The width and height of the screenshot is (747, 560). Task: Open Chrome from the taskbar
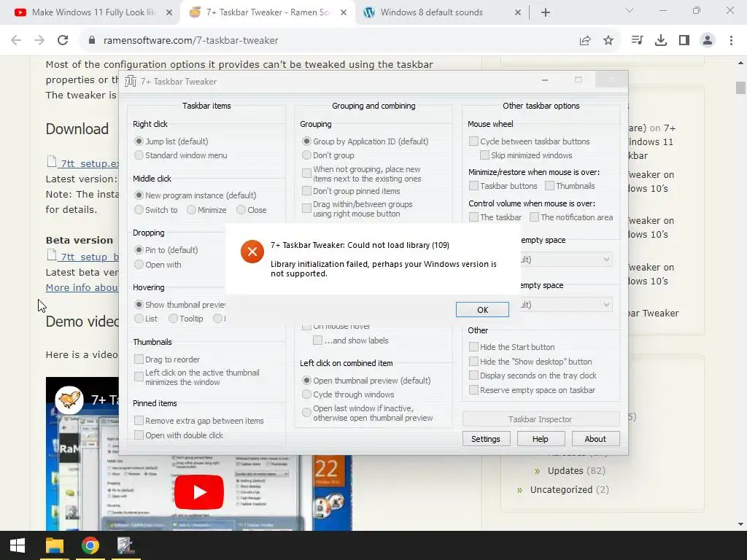tap(90, 545)
